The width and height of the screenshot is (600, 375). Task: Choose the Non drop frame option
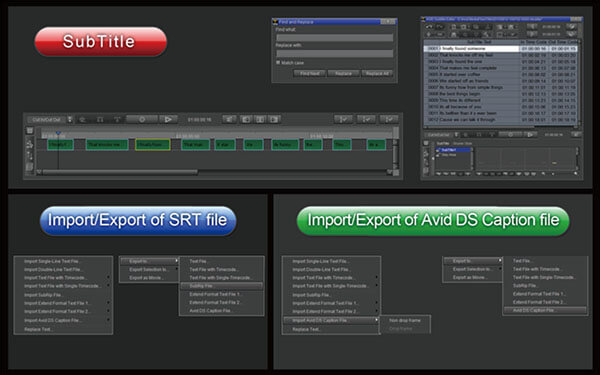tap(405, 320)
